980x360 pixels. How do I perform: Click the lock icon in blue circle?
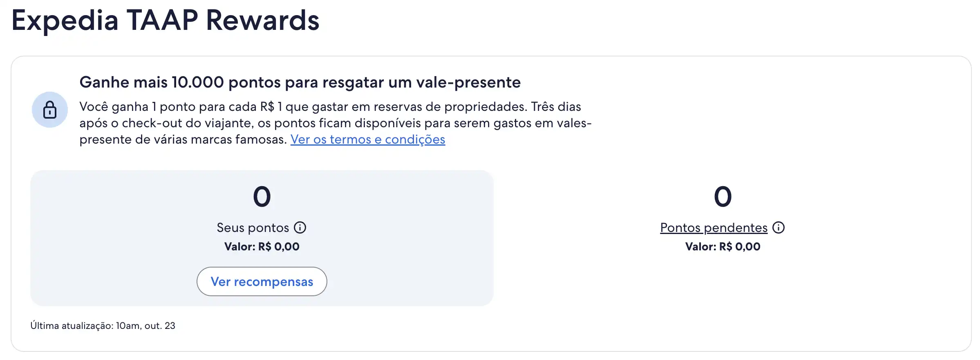pos(50,110)
